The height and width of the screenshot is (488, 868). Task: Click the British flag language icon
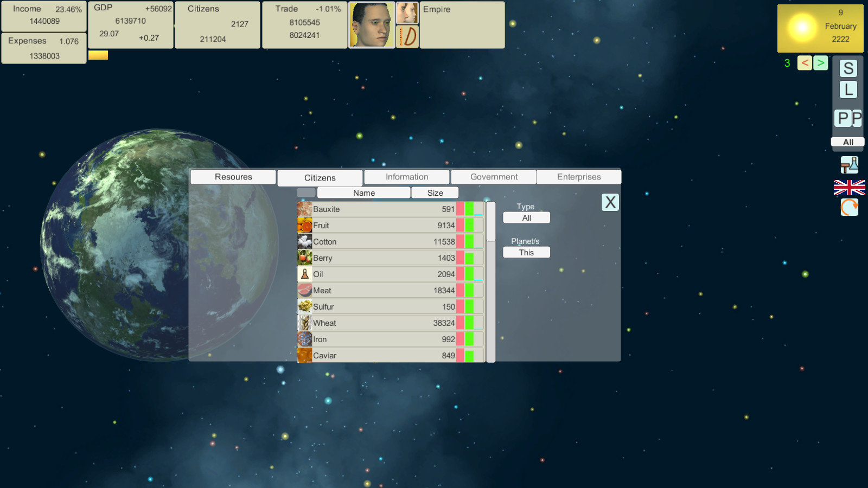tap(849, 188)
